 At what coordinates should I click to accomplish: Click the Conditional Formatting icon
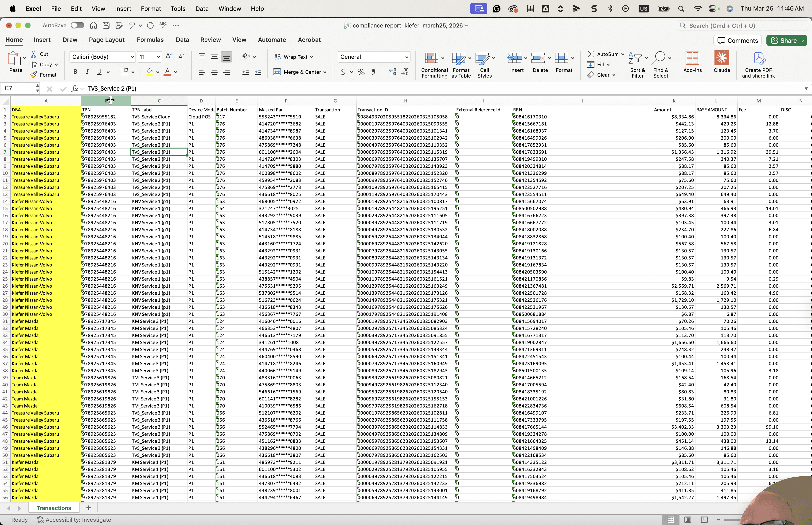(431, 58)
